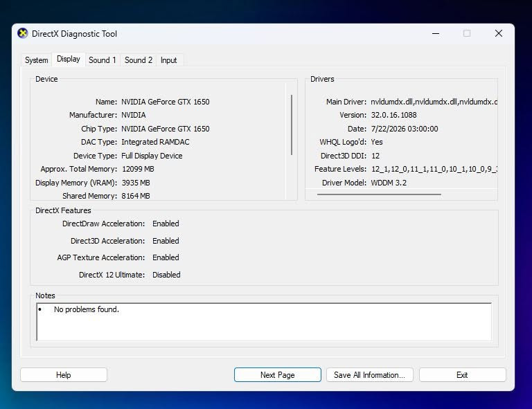Click the 3935 MB VRAM value
Viewport: 532px width, 409px height.
(136, 183)
